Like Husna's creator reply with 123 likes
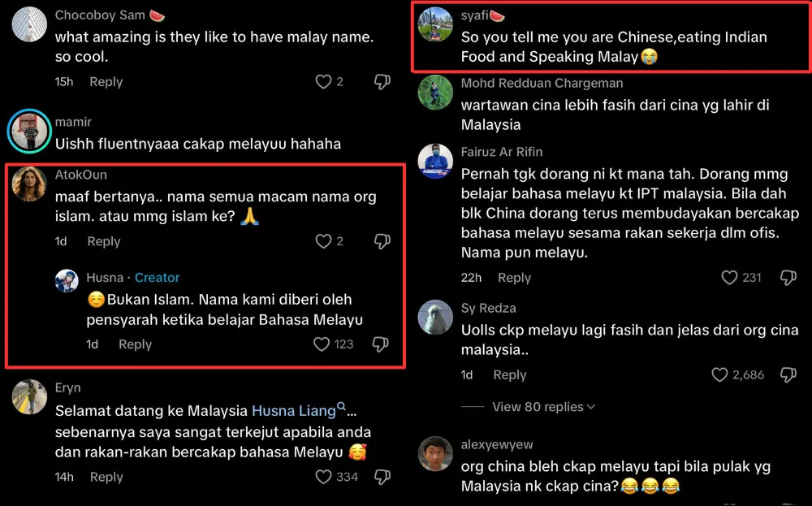Screen dimensions: 812x506 [322, 344]
